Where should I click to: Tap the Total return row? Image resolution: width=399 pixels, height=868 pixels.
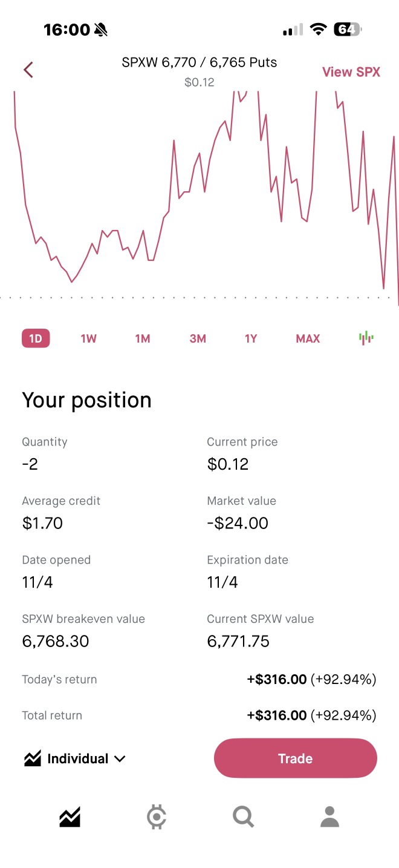(x=199, y=715)
